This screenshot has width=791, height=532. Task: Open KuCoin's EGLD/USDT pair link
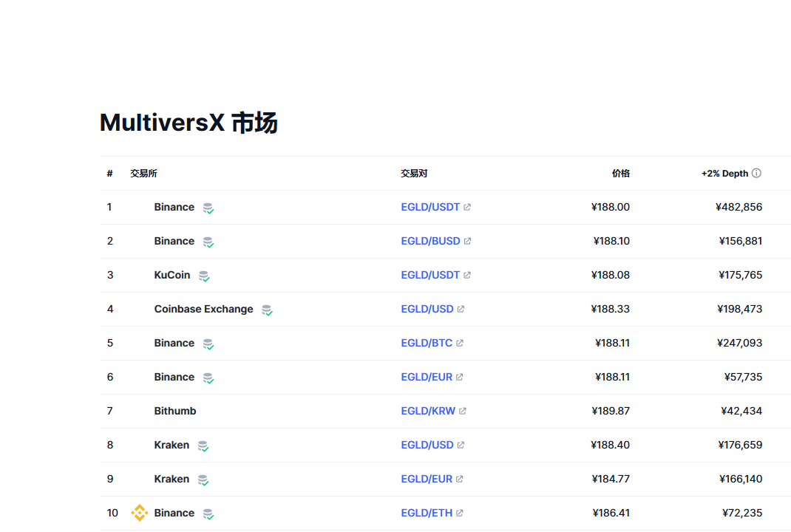point(430,275)
